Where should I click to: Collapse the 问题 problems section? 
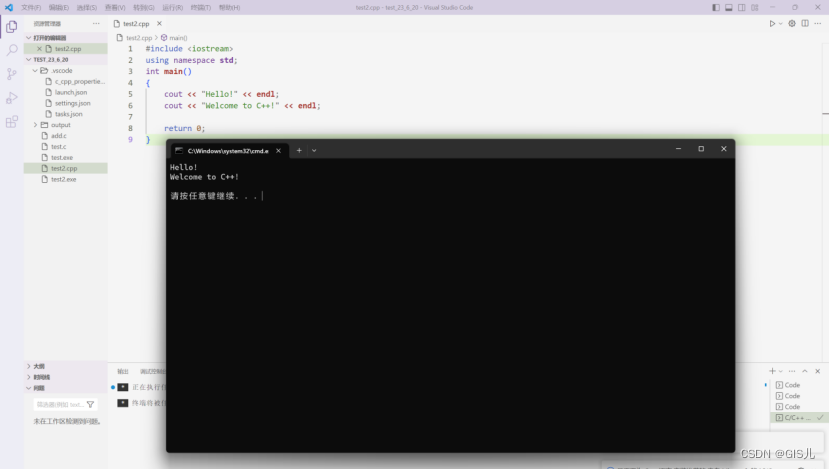tap(29, 388)
